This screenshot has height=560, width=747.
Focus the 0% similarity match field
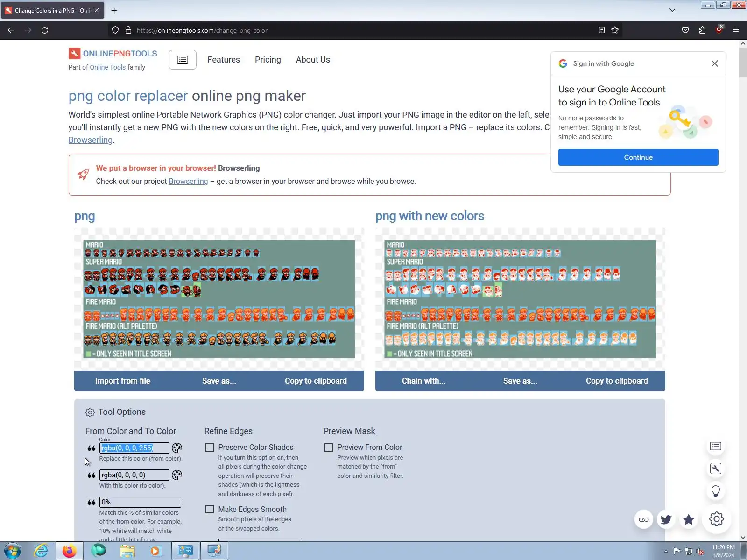click(140, 502)
